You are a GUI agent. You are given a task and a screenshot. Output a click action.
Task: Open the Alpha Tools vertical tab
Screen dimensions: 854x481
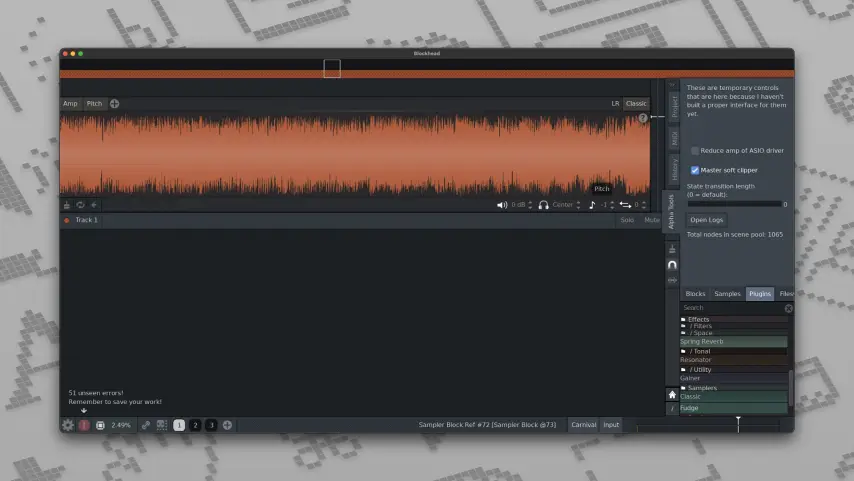(x=672, y=213)
